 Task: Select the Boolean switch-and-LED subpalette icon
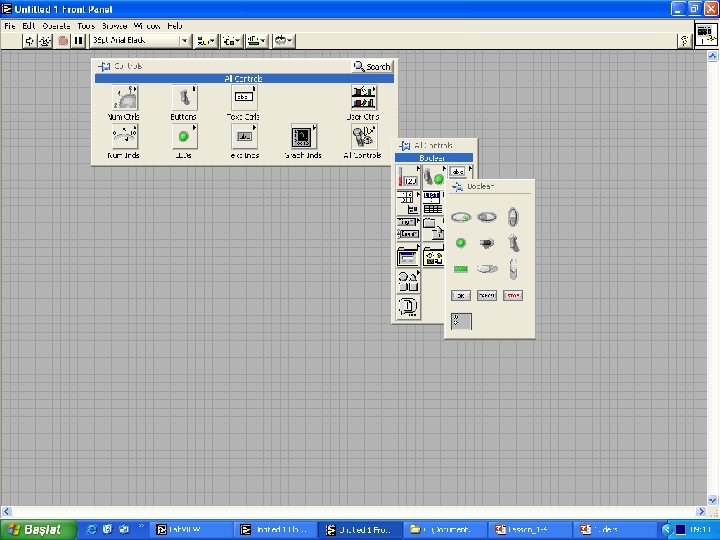point(433,177)
